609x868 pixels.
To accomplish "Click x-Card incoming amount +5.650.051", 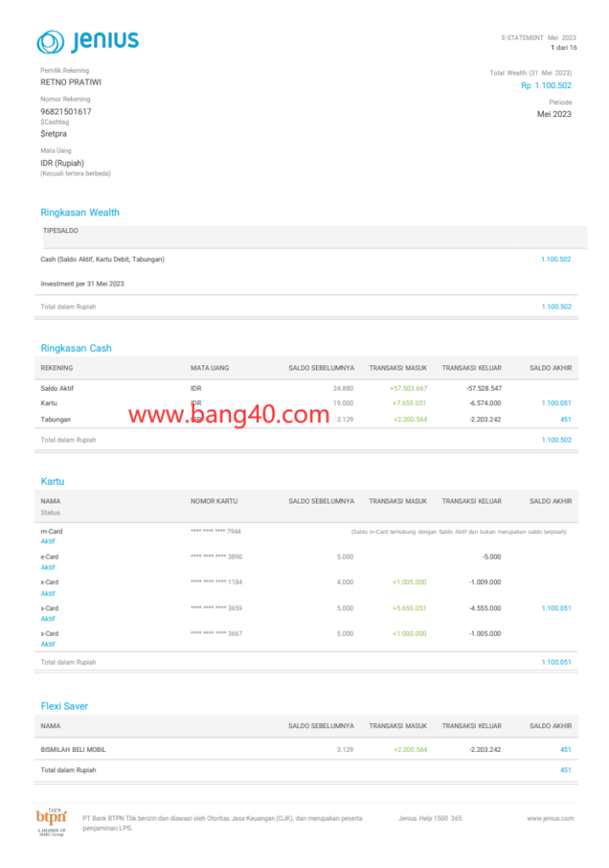I will click(409, 608).
